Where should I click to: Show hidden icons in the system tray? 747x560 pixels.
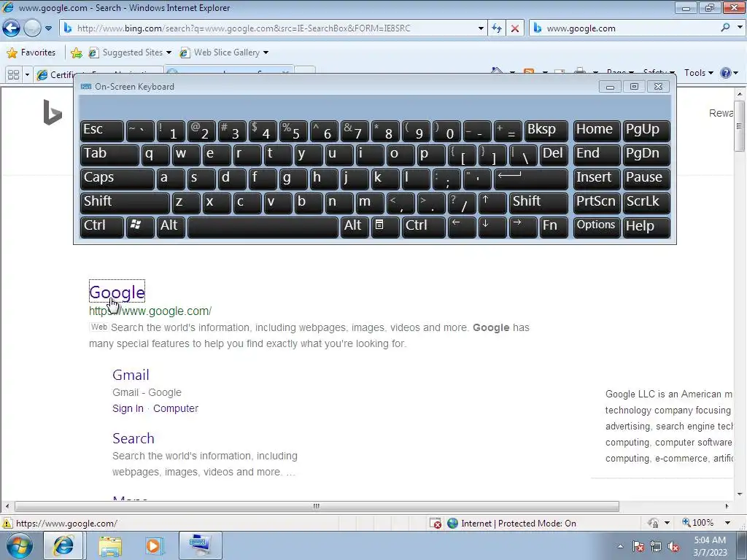pyautogui.click(x=620, y=546)
